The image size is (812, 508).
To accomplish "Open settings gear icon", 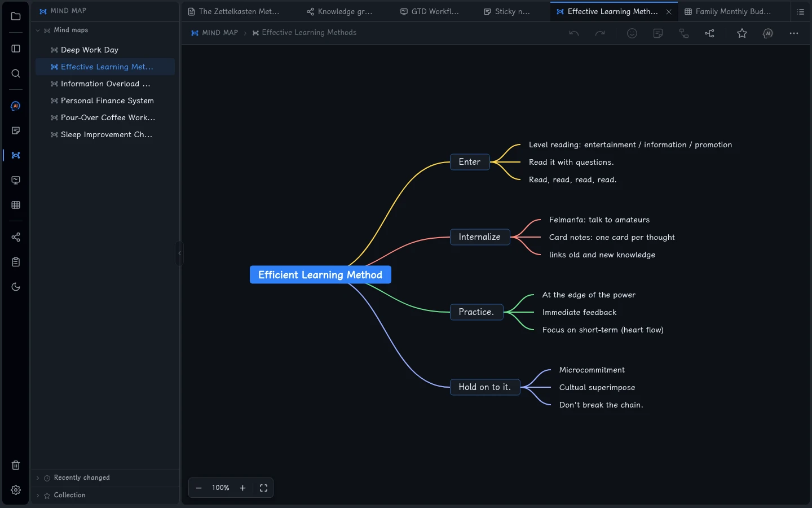I will pos(16,490).
